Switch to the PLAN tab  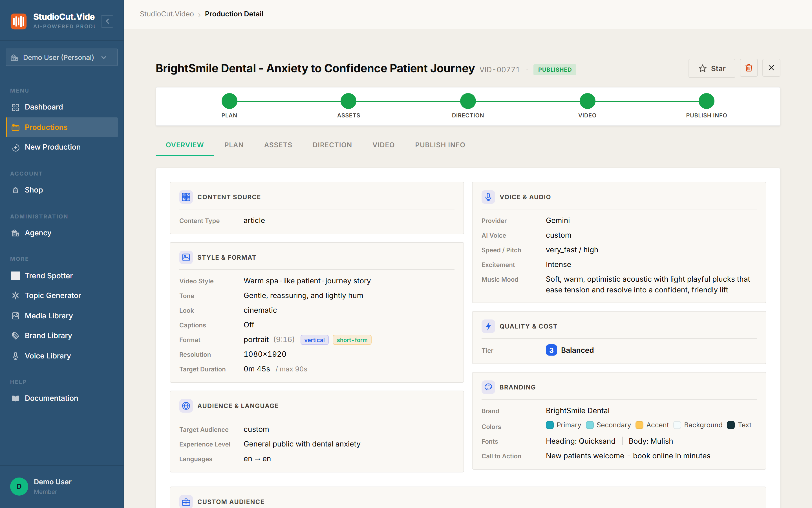(234, 145)
